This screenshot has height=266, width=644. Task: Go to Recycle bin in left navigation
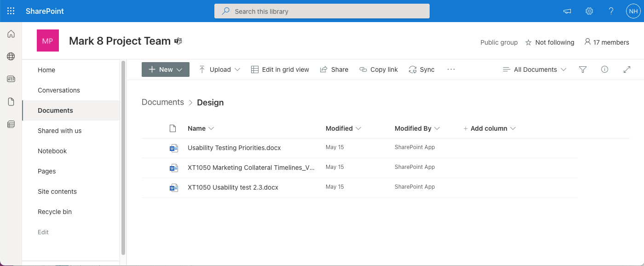pos(55,212)
